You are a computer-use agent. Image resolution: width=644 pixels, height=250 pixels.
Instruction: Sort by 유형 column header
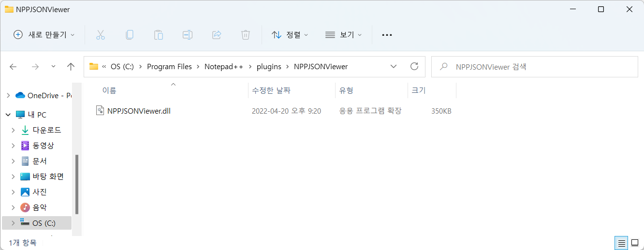(x=346, y=90)
